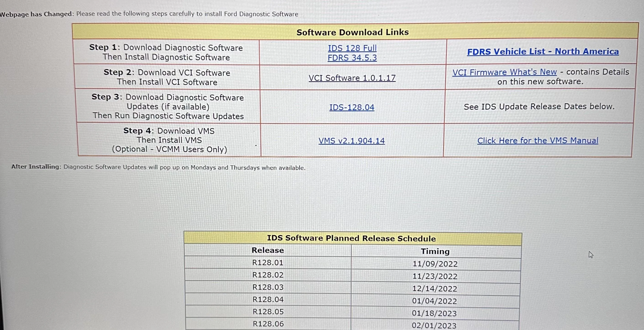Select the R128.01 release row

tap(268, 262)
